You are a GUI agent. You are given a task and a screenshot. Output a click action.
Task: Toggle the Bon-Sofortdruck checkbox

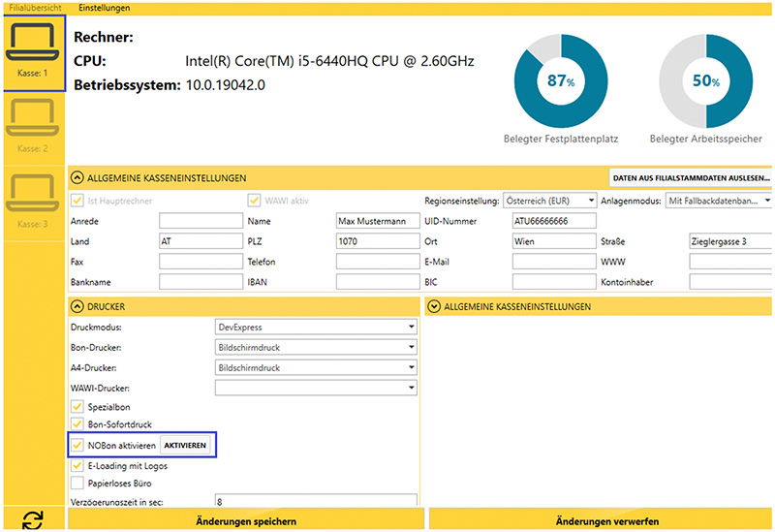(77, 425)
